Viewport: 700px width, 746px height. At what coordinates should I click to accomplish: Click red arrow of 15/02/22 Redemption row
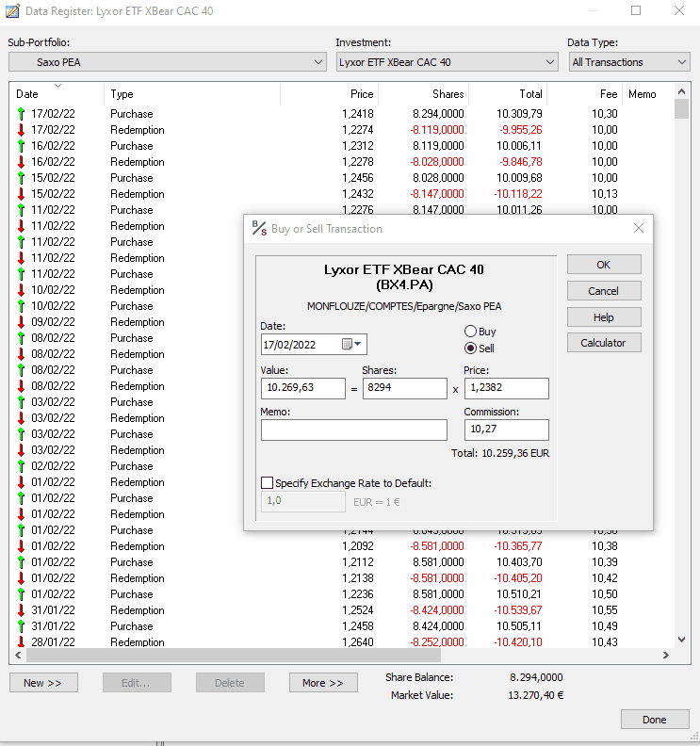pos(21,194)
